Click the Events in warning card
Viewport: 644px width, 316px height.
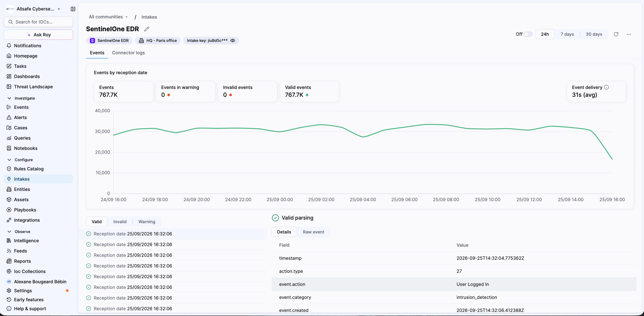pyautogui.click(x=186, y=92)
